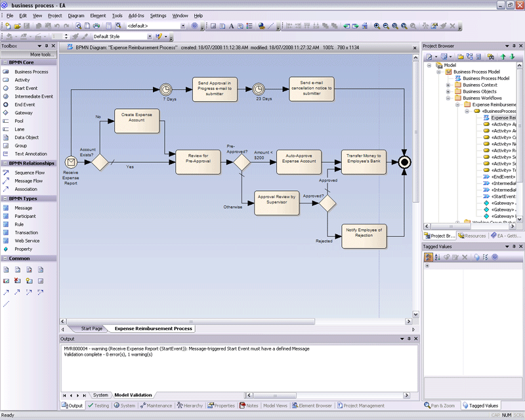The image size is (525, 420).
Task: Open the Default Style dropdown
Action: (x=150, y=37)
